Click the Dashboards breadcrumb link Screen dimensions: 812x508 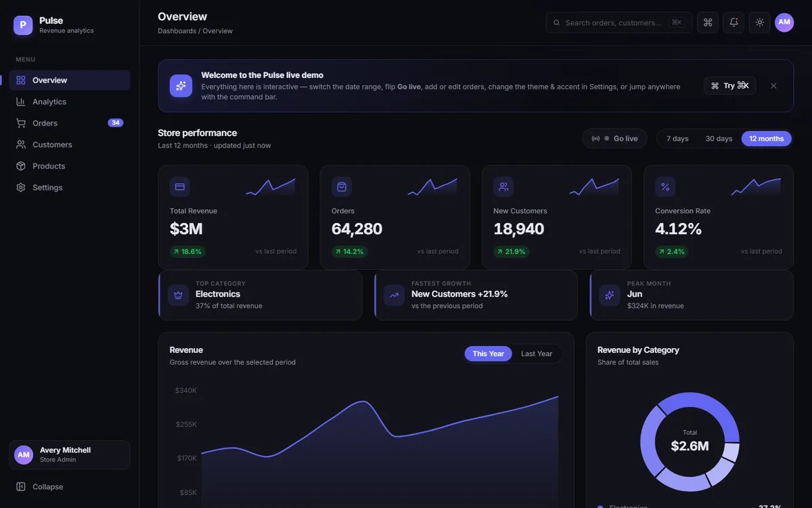coord(177,31)
